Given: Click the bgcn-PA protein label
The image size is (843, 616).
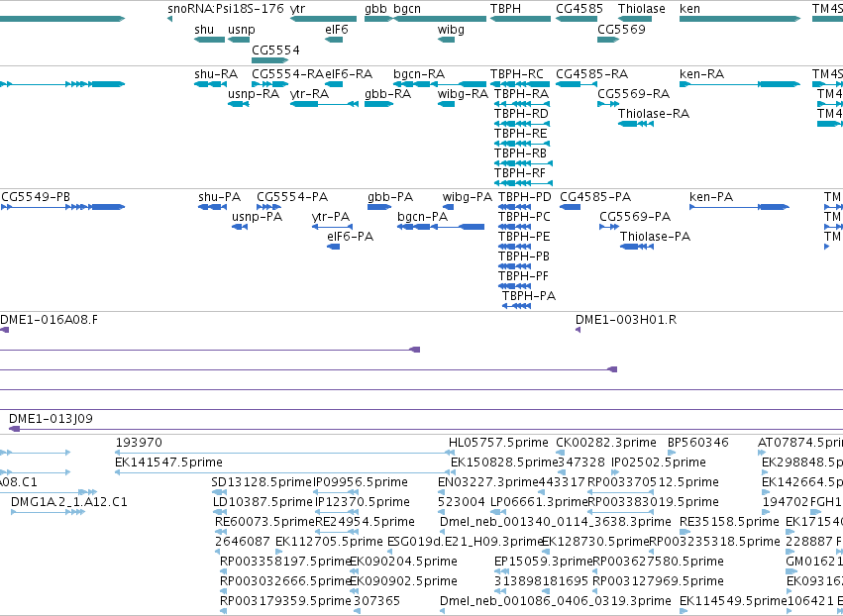Looking at the screenshot, I should [x=423, y=217].
